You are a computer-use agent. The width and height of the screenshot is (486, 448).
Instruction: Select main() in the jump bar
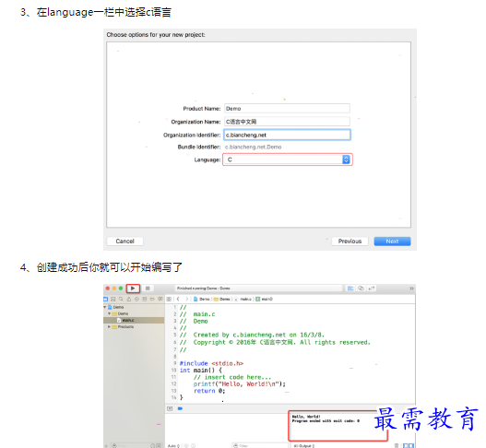[264, 299]
